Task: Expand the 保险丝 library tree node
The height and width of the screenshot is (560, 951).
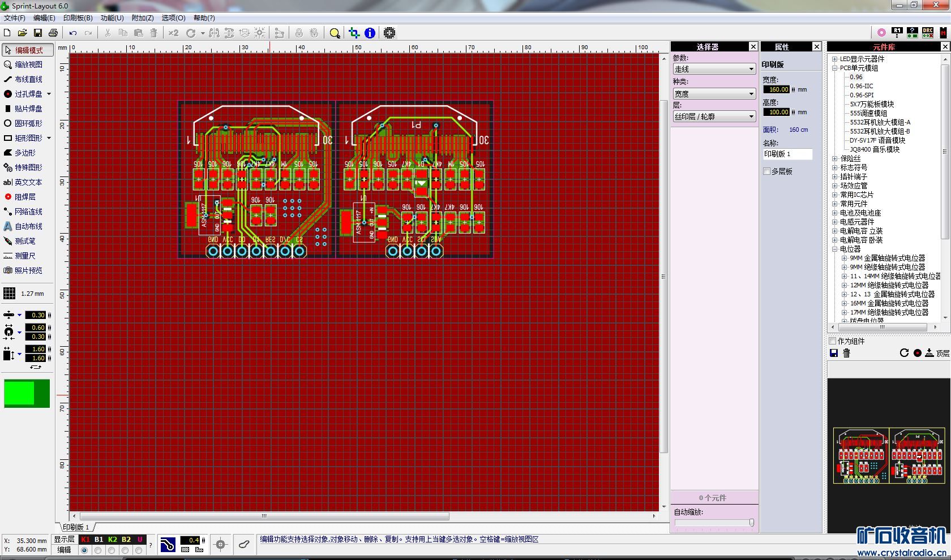Action: tap(834, 159)
